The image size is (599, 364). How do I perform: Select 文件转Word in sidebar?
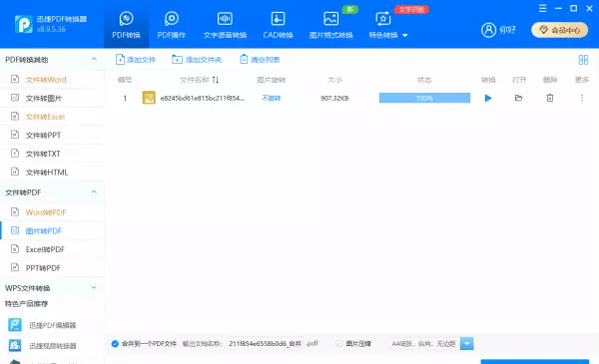52,80
